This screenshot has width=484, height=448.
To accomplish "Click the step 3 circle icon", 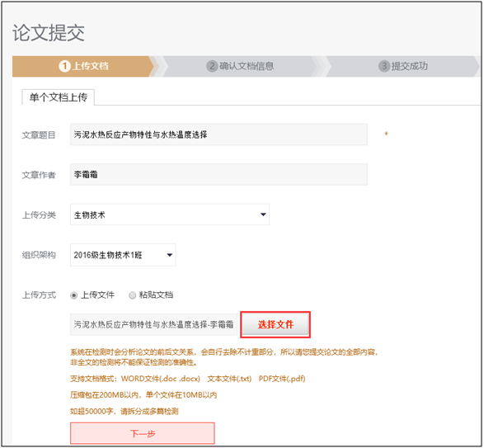I will tap(384, 66).
